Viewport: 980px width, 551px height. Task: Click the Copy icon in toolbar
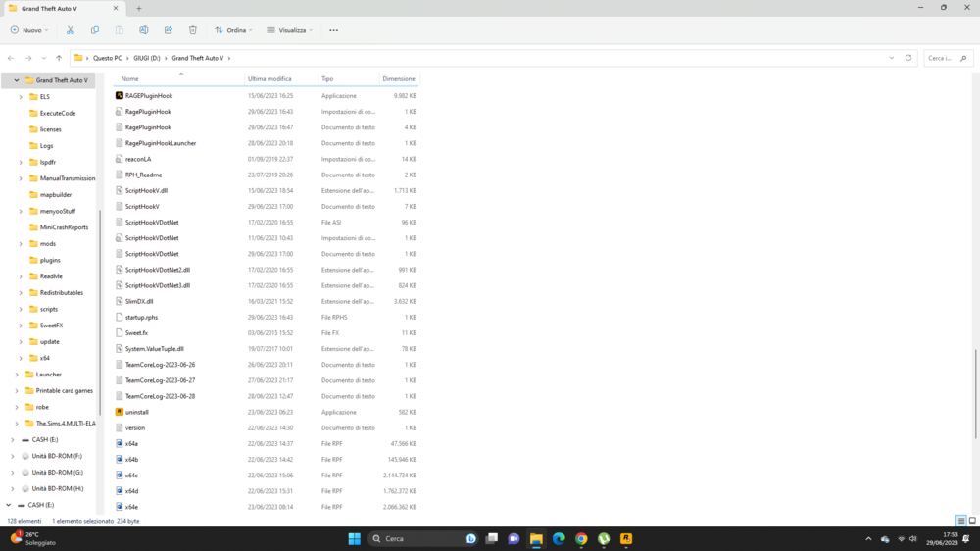(x=95, y=30)
